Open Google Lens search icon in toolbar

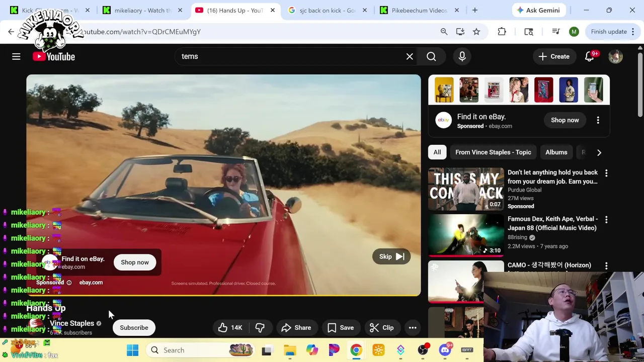pos(528,32)
